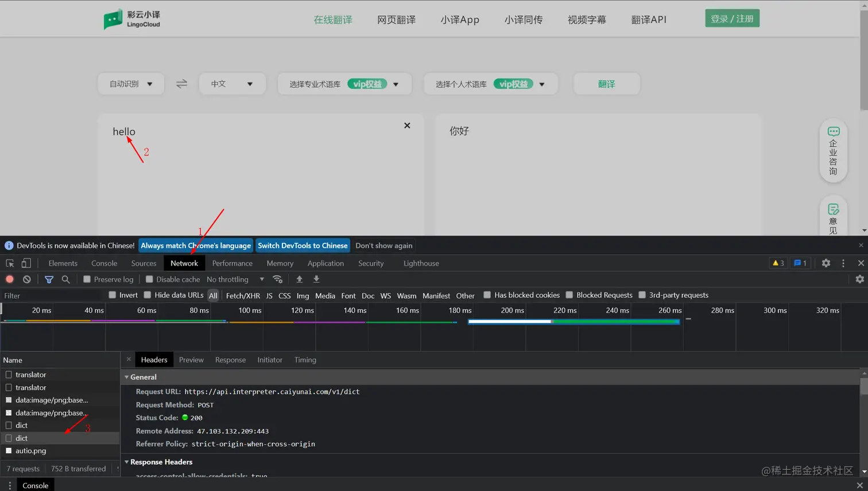Dismiss the DevTools language info bar
This screenshot has height=491, width=868.
point(861,246)
